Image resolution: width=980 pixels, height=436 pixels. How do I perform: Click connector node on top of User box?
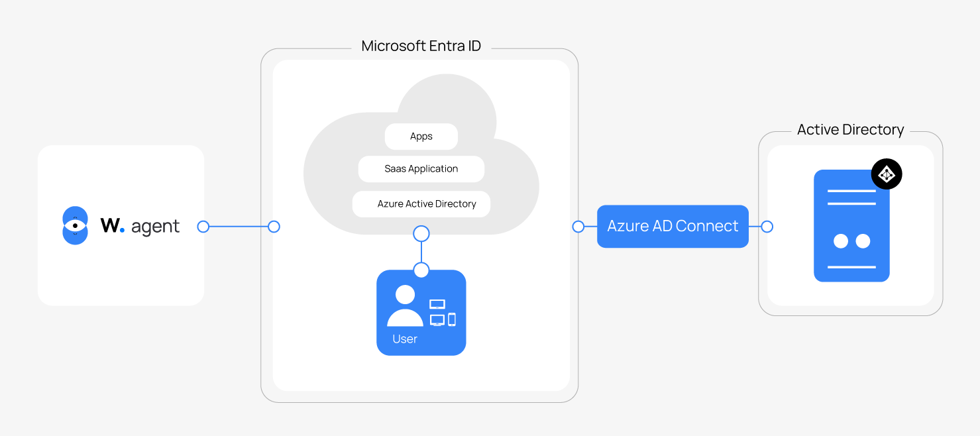[421, 270]
